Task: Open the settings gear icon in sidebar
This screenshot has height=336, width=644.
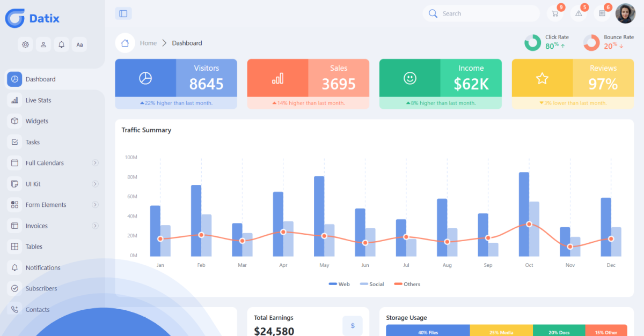Action: [25, 44]
